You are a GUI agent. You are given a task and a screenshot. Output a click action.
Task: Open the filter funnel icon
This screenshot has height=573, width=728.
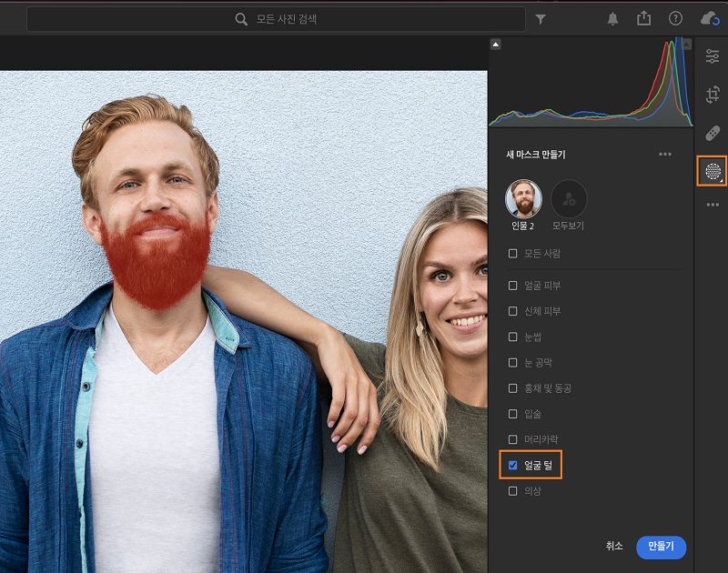541,19
